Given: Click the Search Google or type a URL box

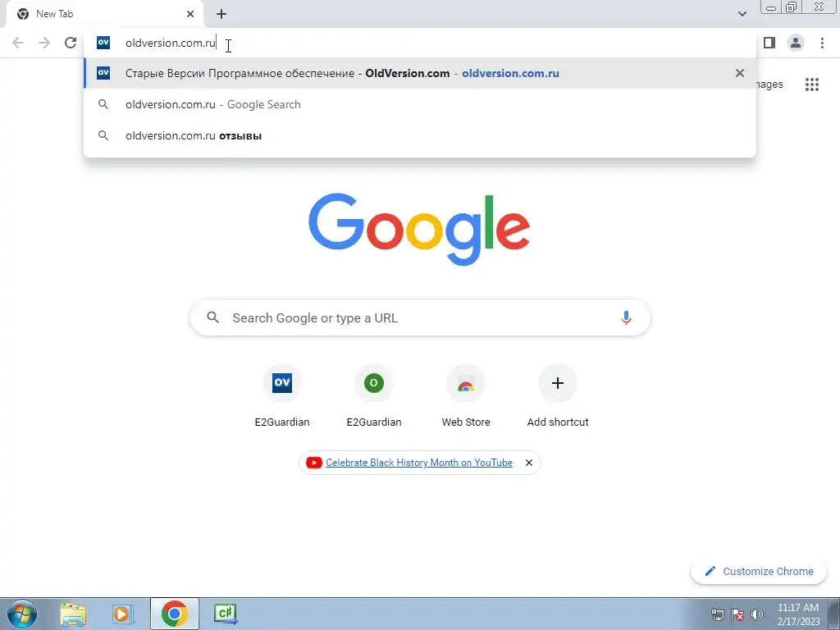Looking at the screenshot, I should (420, 317).
